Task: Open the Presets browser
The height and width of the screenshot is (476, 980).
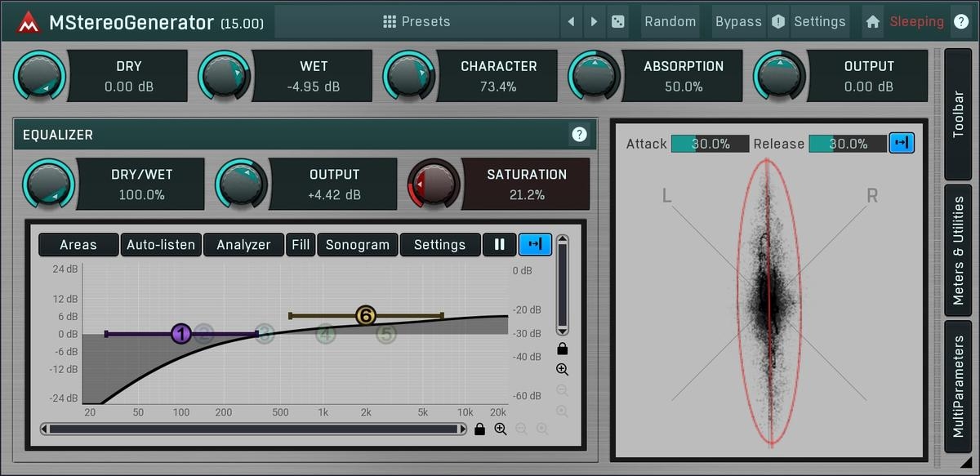Action: point(416,22)
